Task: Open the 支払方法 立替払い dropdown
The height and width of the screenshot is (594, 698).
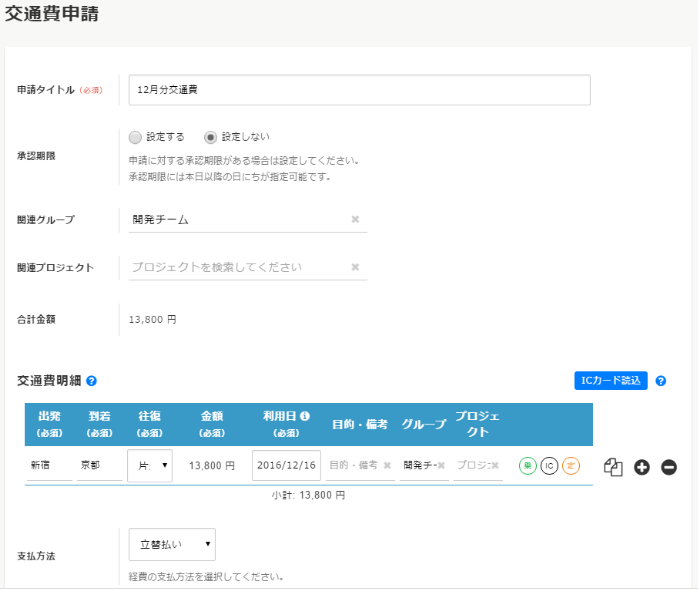Action: click(x=172, y=544)
